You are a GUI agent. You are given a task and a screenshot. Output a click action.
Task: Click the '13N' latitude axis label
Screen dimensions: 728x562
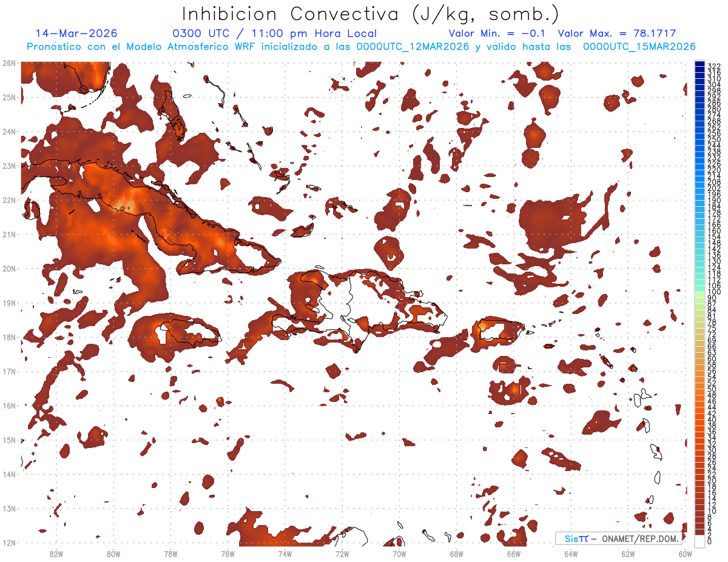click(8, 508)
